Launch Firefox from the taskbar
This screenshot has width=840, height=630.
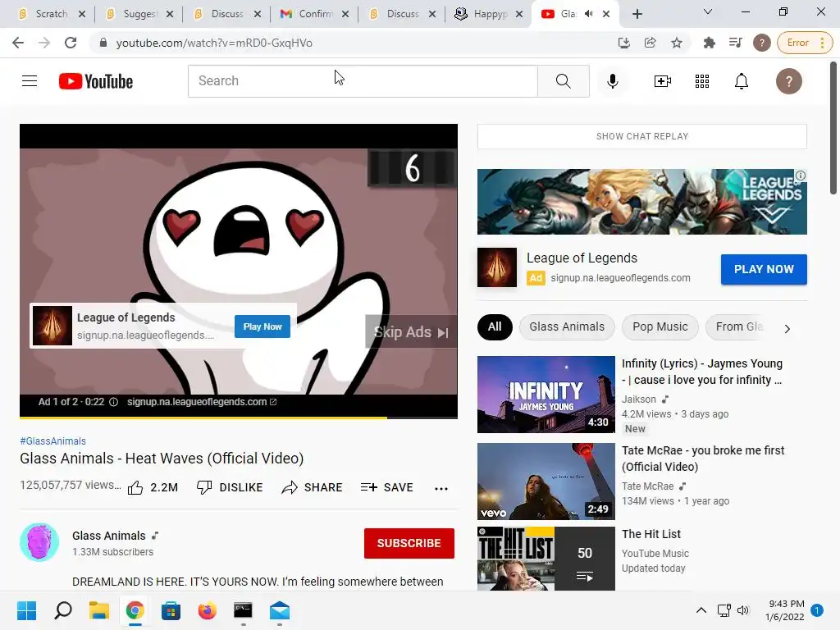coord(207,610)
